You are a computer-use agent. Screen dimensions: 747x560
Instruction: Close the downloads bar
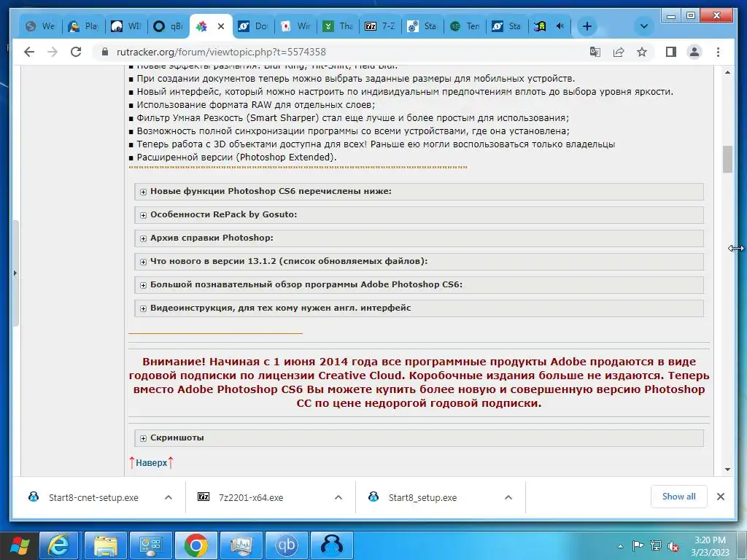pyautogui.click(x=720, y=497)
